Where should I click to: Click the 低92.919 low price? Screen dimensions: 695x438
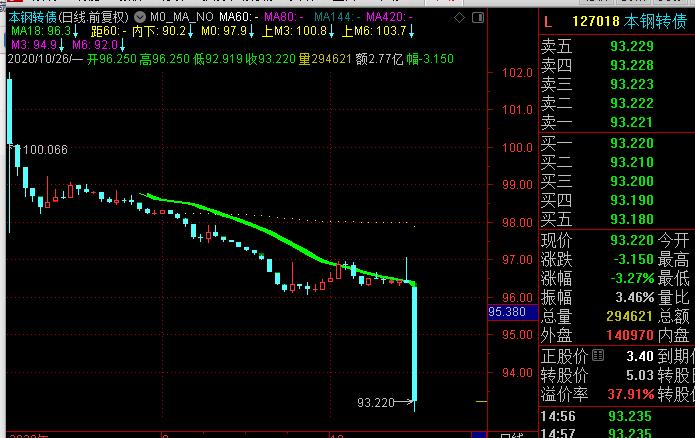218,59
